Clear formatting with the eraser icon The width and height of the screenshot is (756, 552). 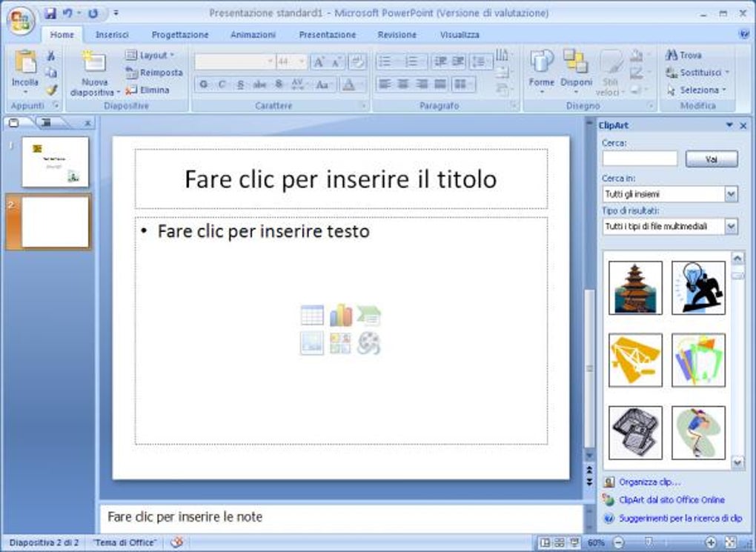357,61
